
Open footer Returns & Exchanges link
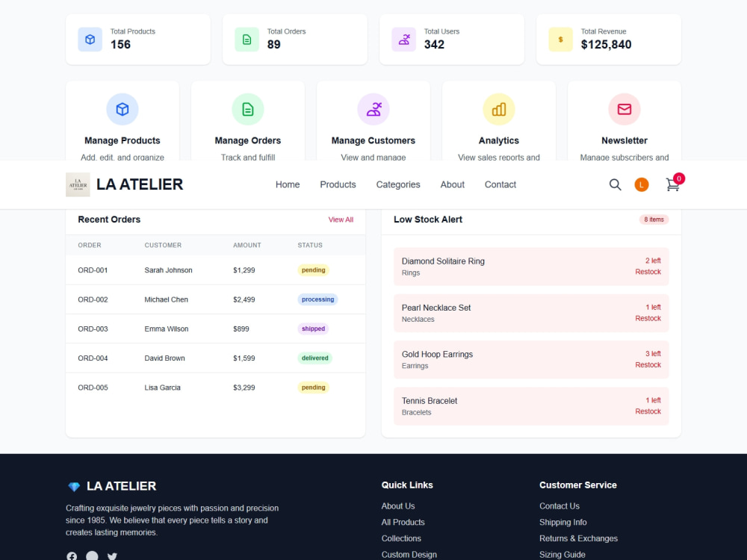(578, 538)
